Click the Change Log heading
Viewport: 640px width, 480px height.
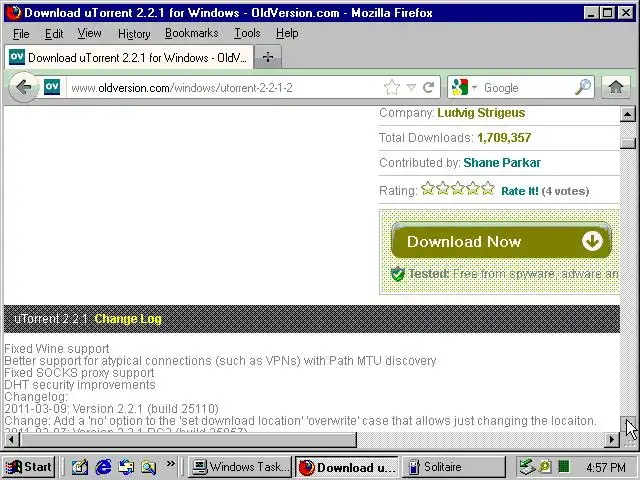point(128,319)
